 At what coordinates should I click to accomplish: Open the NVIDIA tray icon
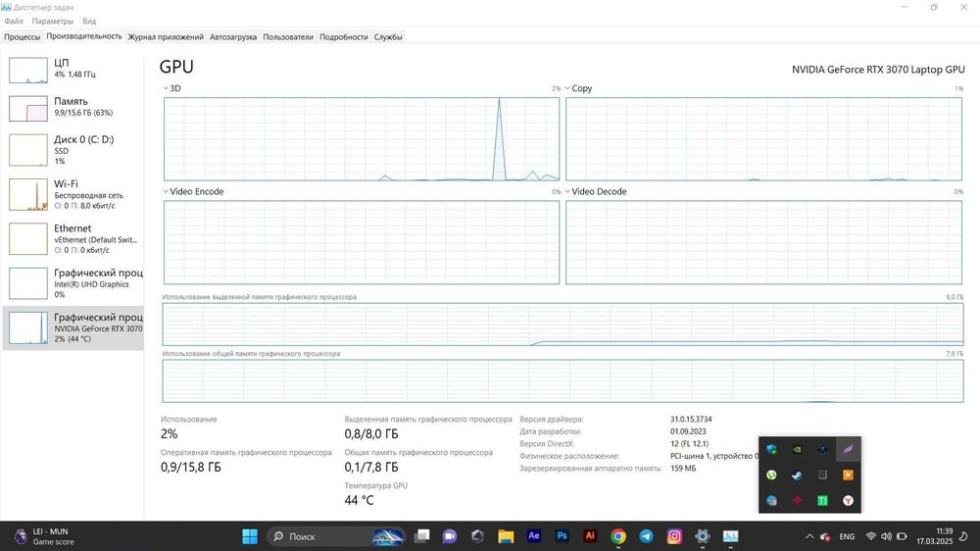pyautogui.click(x=797, y=449)
